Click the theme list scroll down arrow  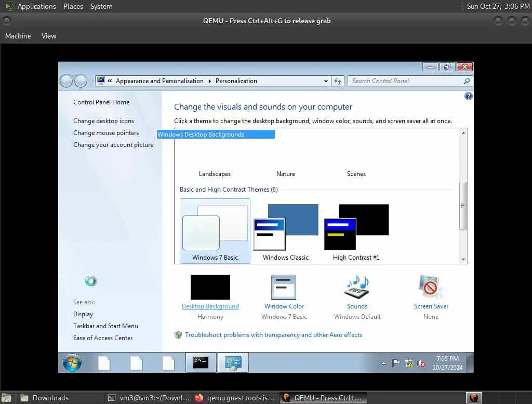pyautogui.click(x=463, y=259)
